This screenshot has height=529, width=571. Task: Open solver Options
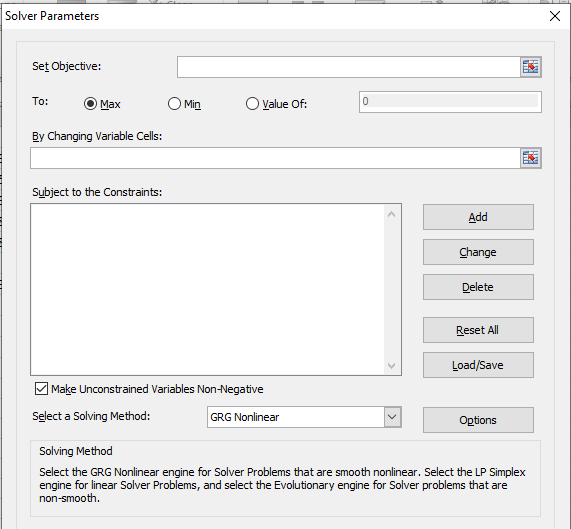pyautogui.click(x=478, y=420)
